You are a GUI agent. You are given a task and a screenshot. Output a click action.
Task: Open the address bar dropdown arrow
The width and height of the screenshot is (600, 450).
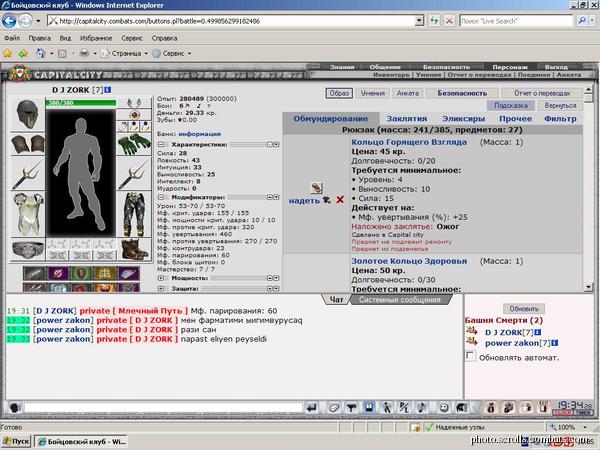(419, 21)
